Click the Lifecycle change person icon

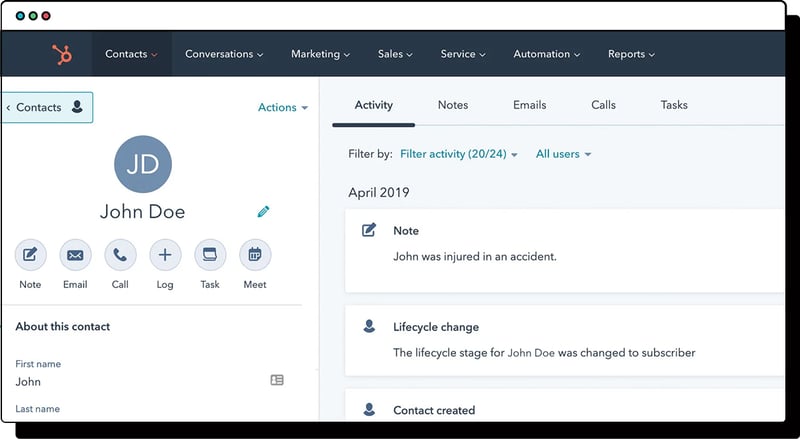coord(369,326)
